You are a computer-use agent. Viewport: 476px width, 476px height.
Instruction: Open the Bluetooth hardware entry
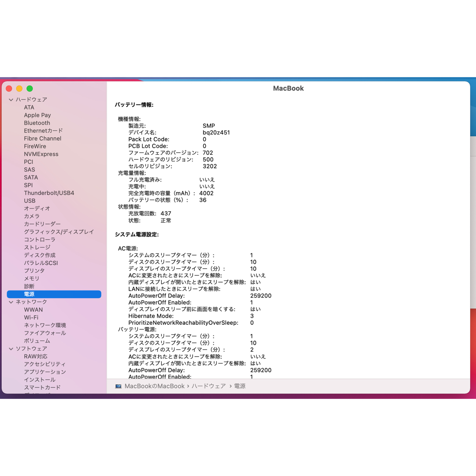click(x=37, y=123)
